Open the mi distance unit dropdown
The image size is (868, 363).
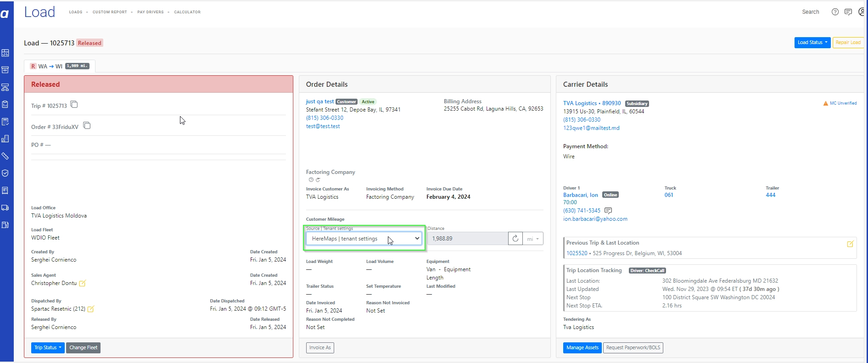[x=533, y=239]
